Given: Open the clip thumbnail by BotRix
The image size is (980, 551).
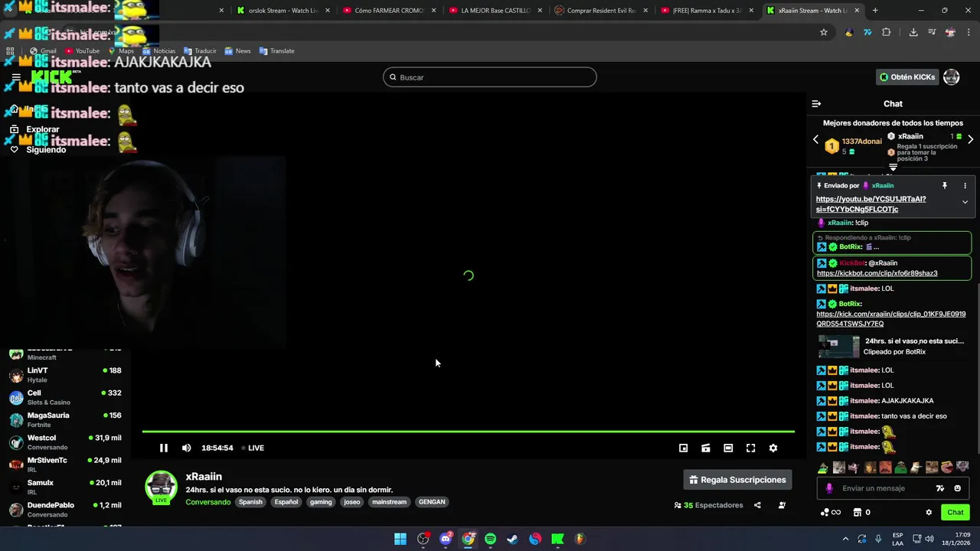Looking at the screenshot, I should point(838,347).
